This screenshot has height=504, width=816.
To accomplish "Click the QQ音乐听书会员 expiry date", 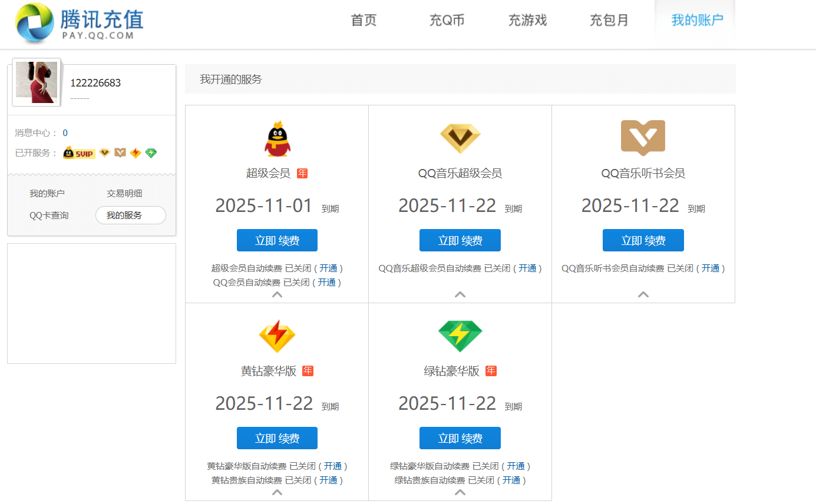I will 630,205.
